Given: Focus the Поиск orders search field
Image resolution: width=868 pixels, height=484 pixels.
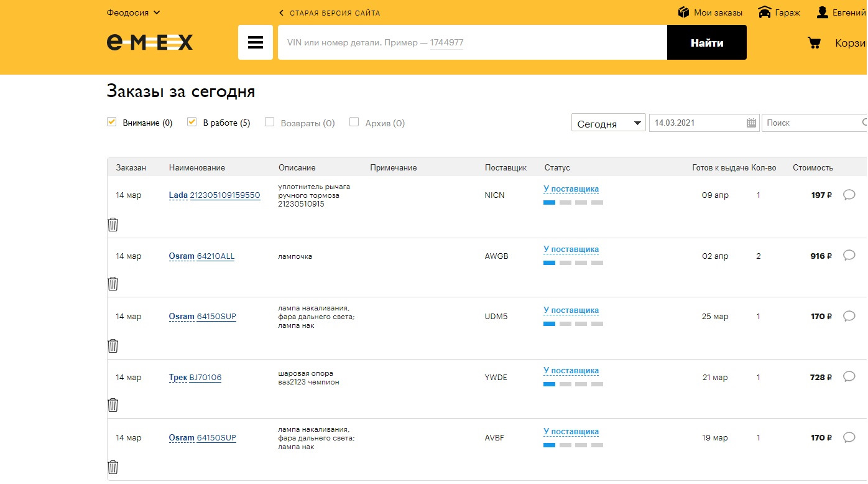Looking at the screenshot, I should coord(814,123).
